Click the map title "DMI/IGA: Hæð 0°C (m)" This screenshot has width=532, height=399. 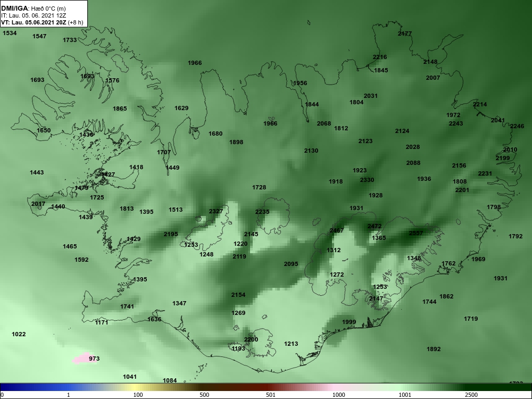(33, 9)
